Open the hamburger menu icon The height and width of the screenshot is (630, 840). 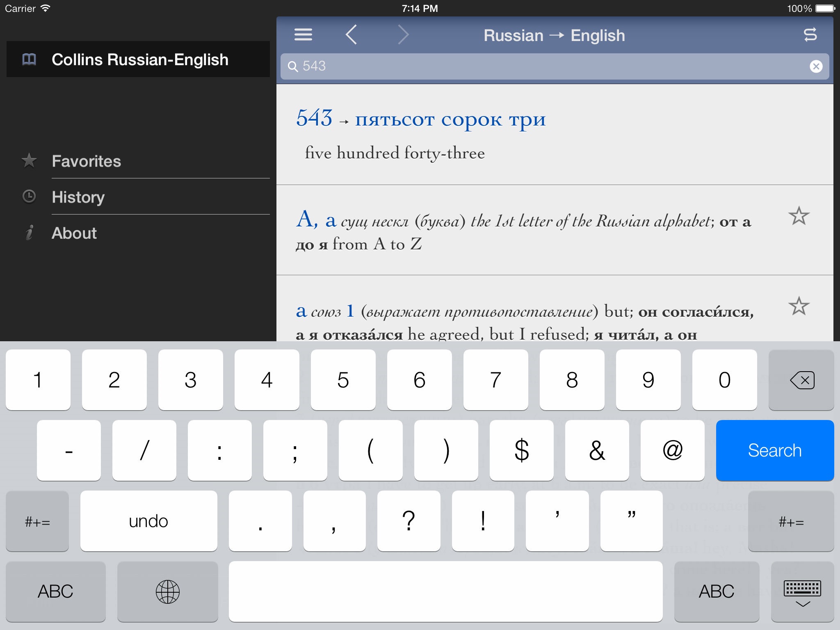[303, 35]
